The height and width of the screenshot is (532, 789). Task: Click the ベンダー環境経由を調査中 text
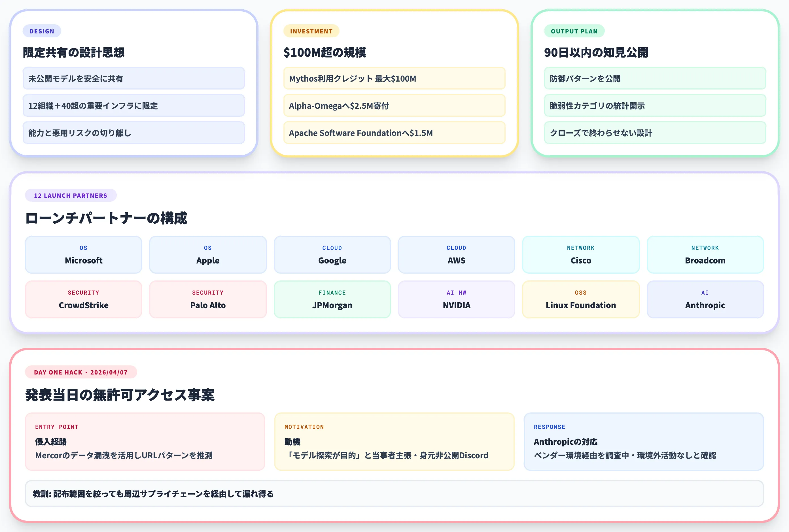pos(625,455)
